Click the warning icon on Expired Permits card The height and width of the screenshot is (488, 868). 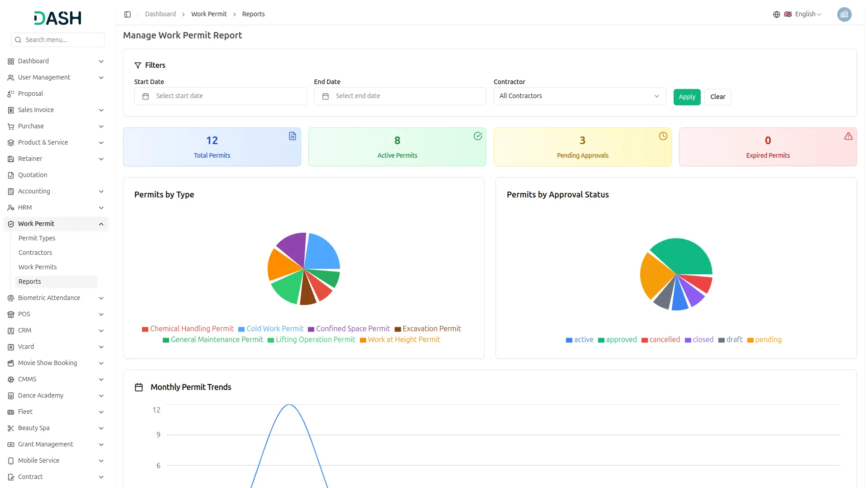848,136
